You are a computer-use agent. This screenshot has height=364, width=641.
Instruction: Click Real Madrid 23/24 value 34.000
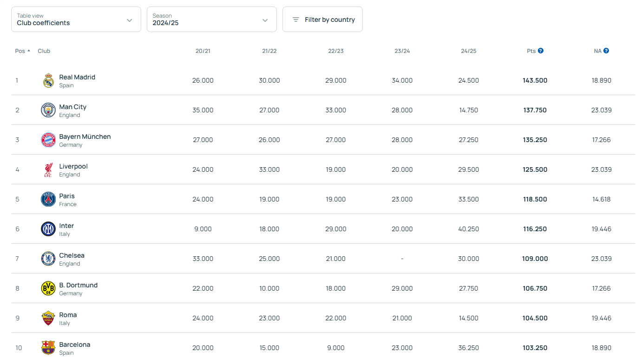[402, 80]
